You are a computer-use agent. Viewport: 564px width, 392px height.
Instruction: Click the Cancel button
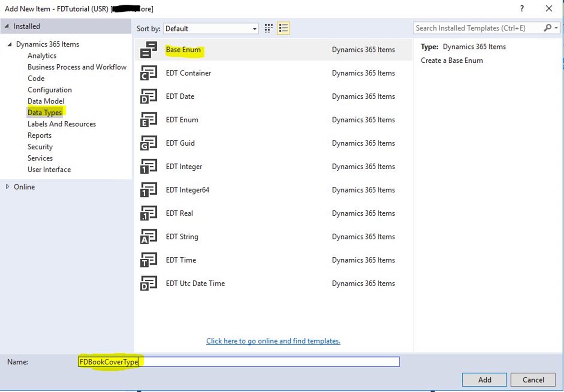[533, 380]
